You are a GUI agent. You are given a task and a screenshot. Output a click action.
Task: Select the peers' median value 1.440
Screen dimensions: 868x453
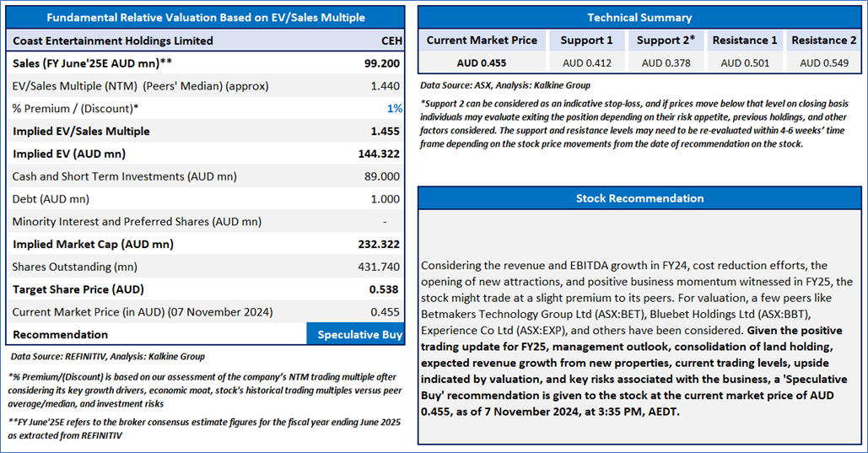pos(385,86)
